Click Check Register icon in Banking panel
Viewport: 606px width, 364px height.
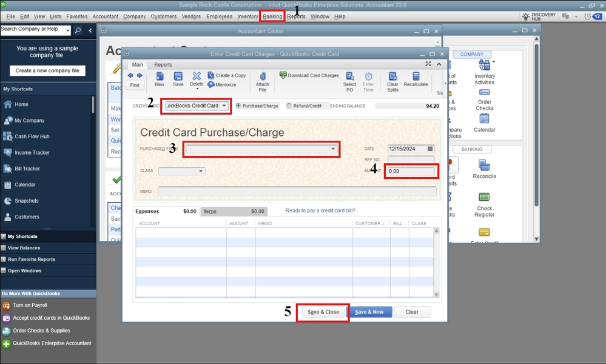click(484, 197)
